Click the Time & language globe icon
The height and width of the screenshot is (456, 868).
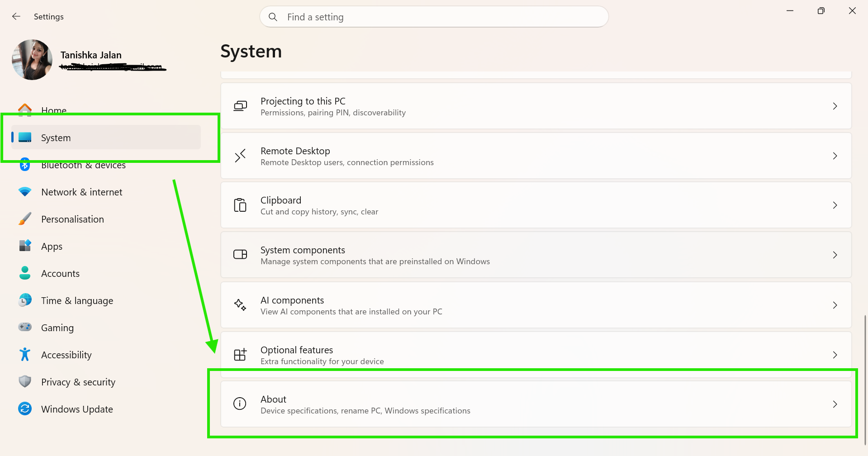pos(25,300)
